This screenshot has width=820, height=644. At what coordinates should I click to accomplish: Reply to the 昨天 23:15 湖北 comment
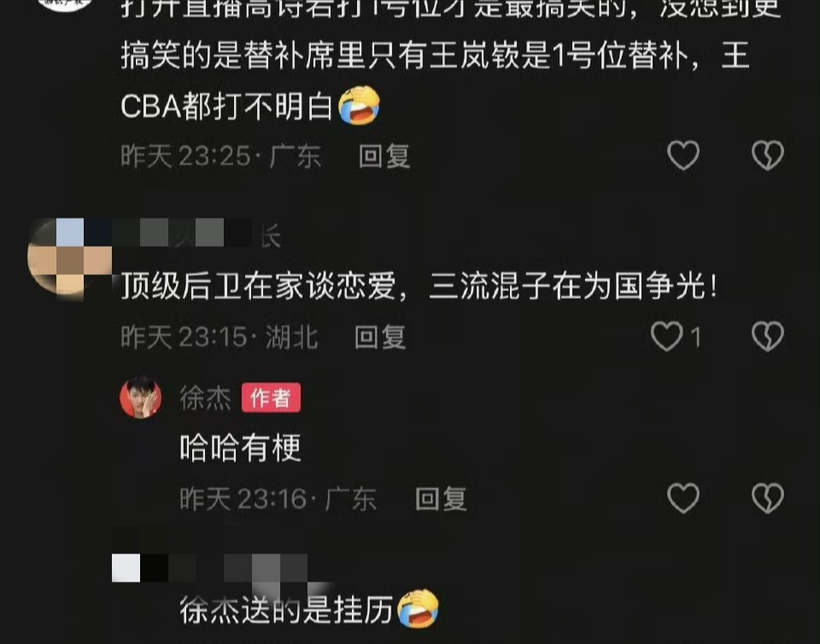click(x=380, y=337)
